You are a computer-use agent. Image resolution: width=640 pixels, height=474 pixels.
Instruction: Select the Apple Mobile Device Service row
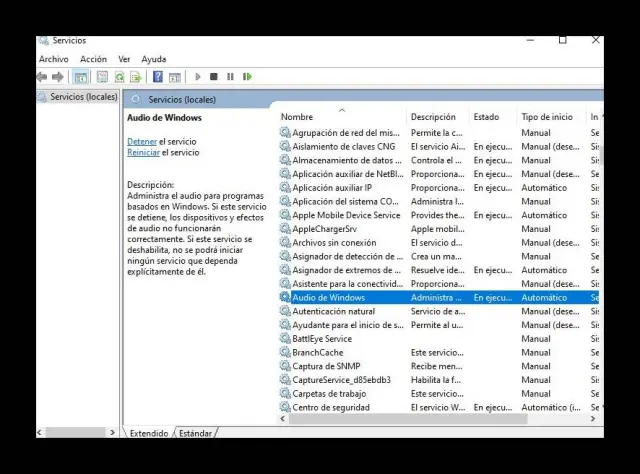point(346,215)
